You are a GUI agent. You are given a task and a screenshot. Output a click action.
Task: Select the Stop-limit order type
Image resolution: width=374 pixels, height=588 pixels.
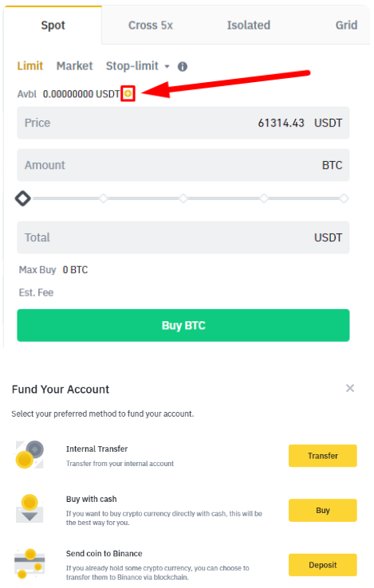coord(132,66)
